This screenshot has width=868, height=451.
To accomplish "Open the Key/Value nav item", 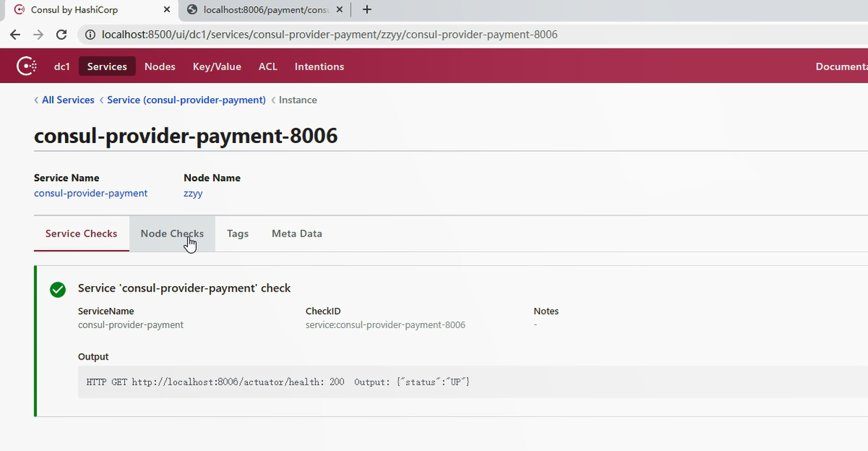I will 217,67.
